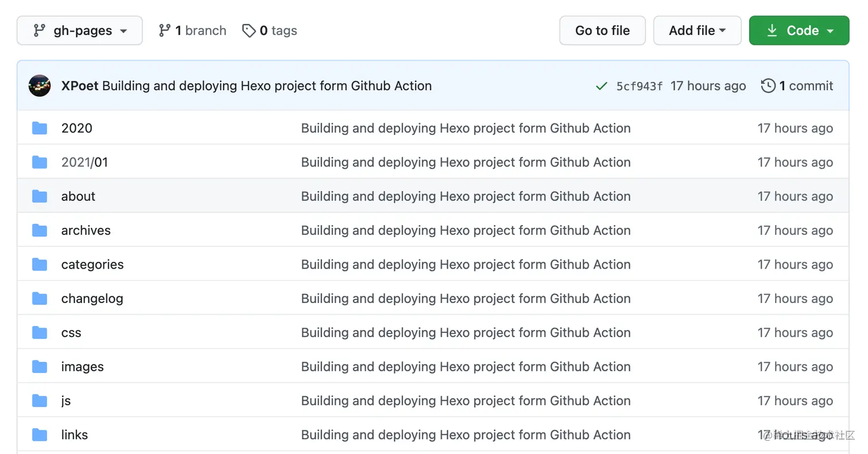The width and height of the screenshot is (868, 454).
Task: Expand the Add file dropdown
Action: (x=697, y=30)
